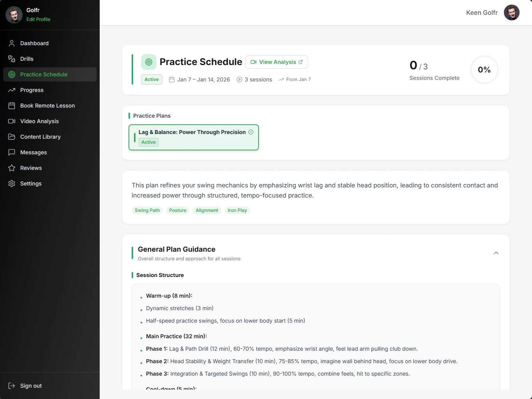The width and height of the screenshot is (532, 399).
Task: Click the Progress trend icon in sidebar
Action: click(x=12, y=90)
